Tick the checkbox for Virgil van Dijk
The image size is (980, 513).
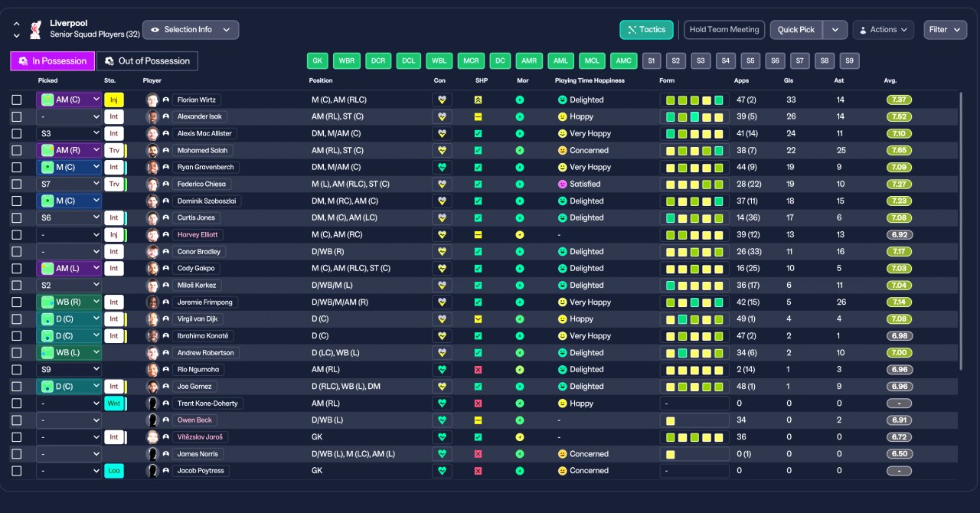(x=17, y=319)
